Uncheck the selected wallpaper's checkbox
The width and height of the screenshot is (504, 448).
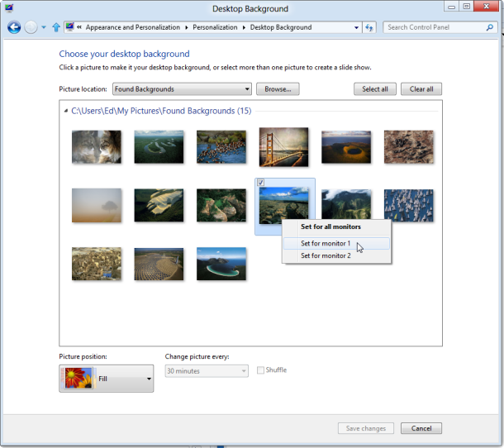point(260,183)
